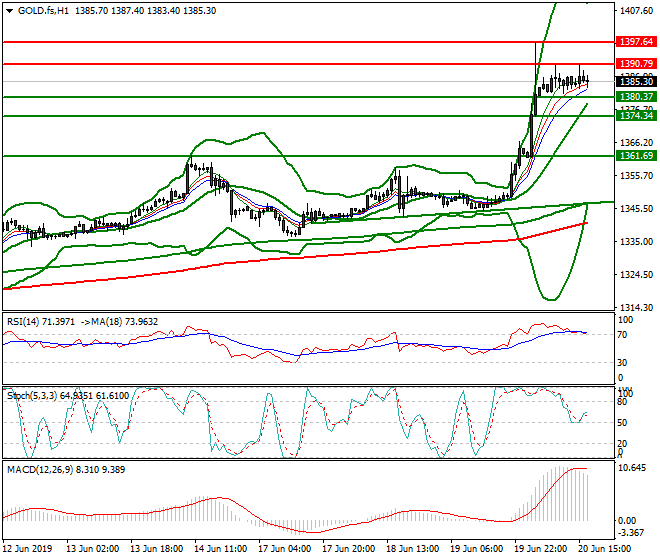Image resolution: width=660 pixels, height=560 pixels.
Task: Click the 1366.20 price scale value
Action: (x=636, y=142)
